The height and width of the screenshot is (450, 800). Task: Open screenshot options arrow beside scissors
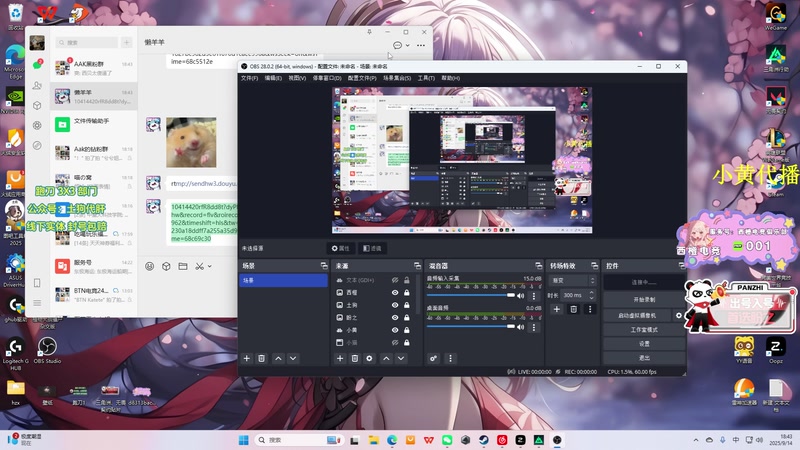click(209, 266)
